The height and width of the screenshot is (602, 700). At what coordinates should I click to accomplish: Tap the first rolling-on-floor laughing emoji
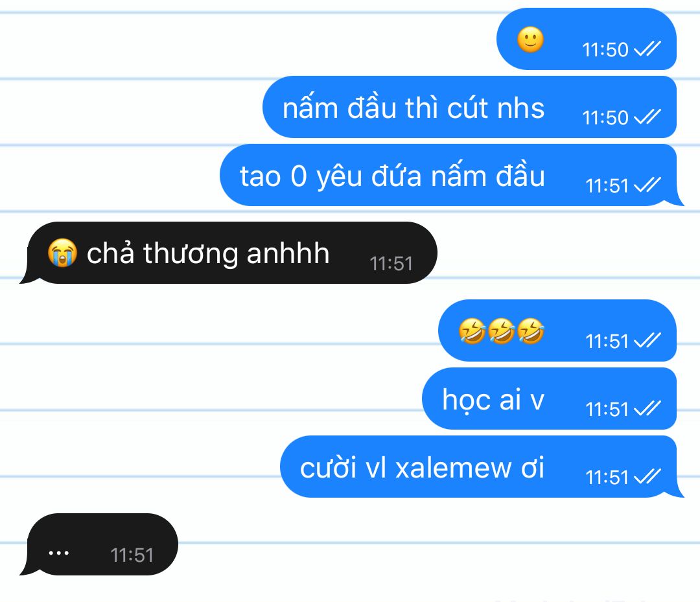pyautogui.click(x=472, y=331)
